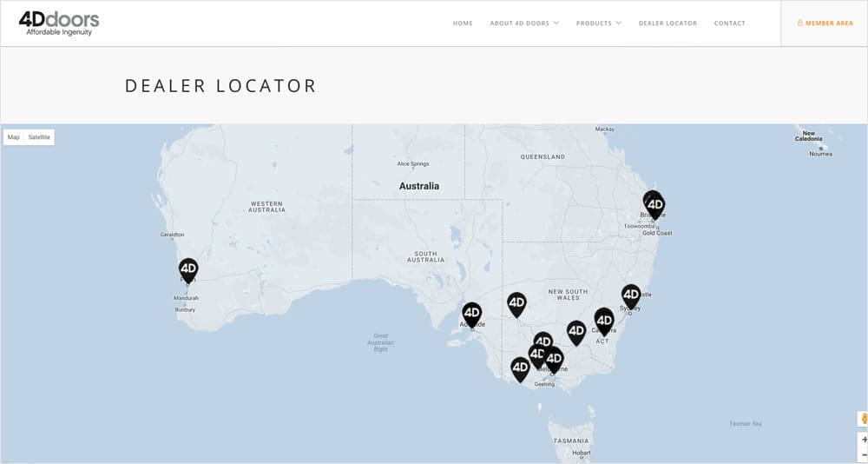The width and height of the screenshot is (868, 464).
Task: Click the 4D pin northwest of Adelaide-Melbourne midpoint
Action: [x=516, y=303]
